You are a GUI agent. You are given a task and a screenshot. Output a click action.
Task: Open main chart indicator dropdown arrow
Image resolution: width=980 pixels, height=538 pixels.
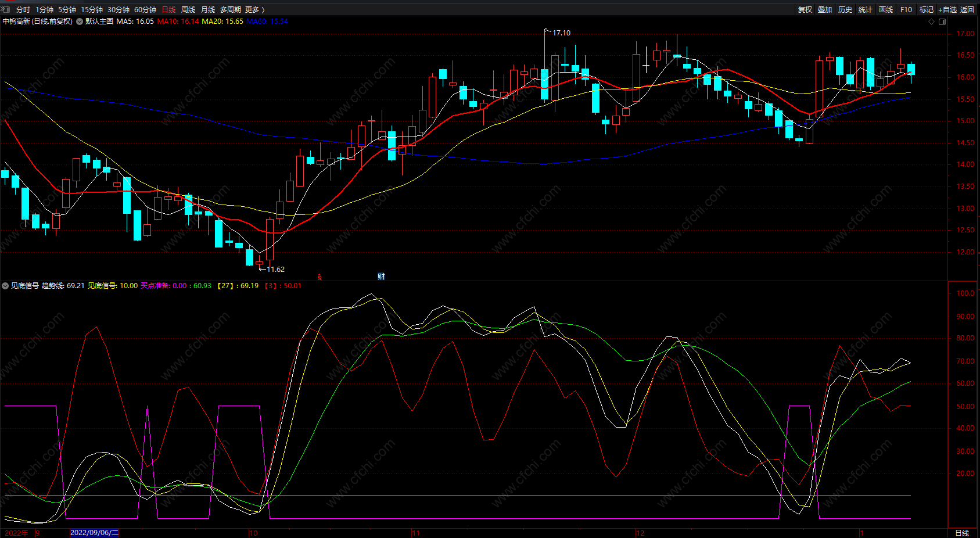[x=80, y=21]
